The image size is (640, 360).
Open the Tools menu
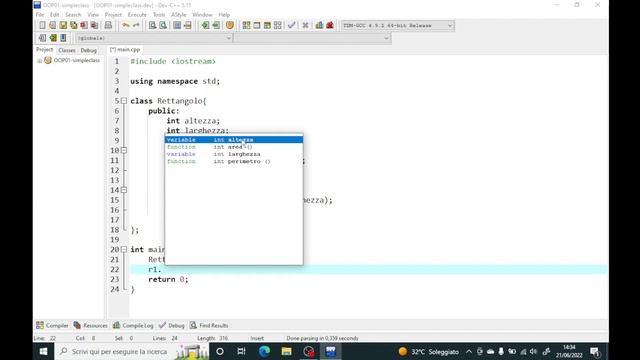[x=159, y=15]
